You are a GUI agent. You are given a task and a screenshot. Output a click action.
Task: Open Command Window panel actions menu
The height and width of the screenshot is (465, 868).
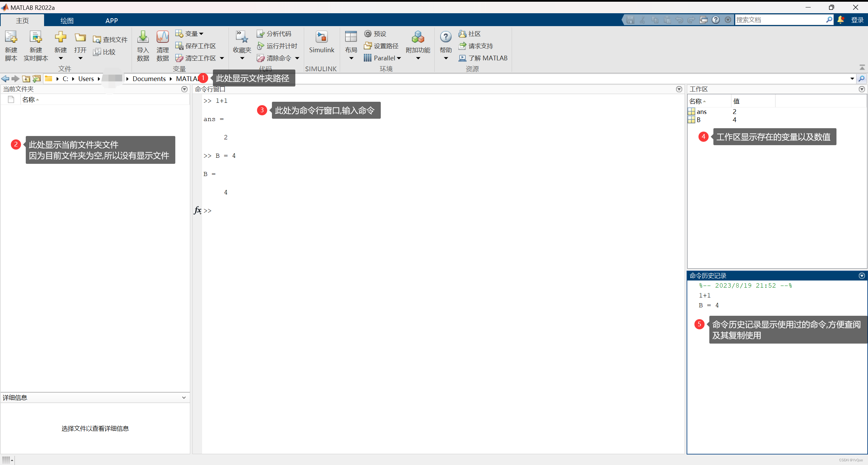tap(679, 89)
